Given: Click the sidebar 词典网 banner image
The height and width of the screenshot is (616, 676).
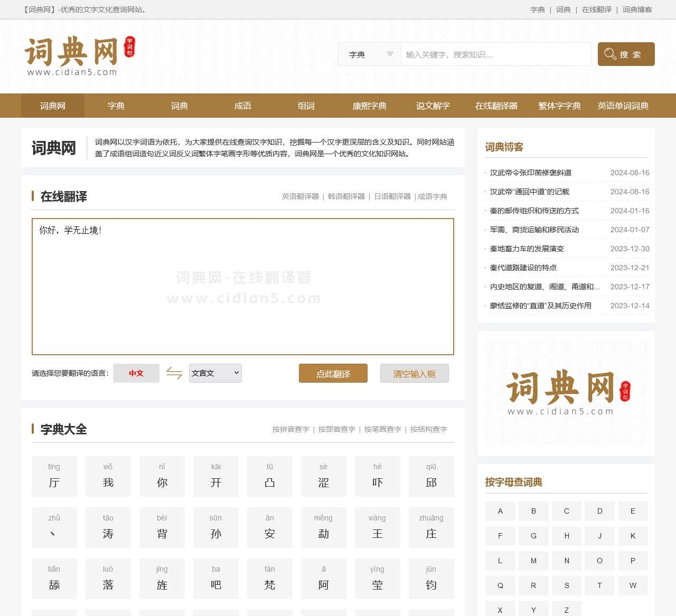Looking at the screenshot, I should click(x=566, y=393).
